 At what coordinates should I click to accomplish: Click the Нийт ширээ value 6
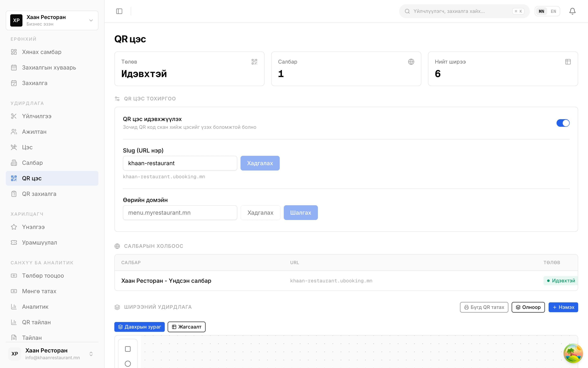coord(438,74)
